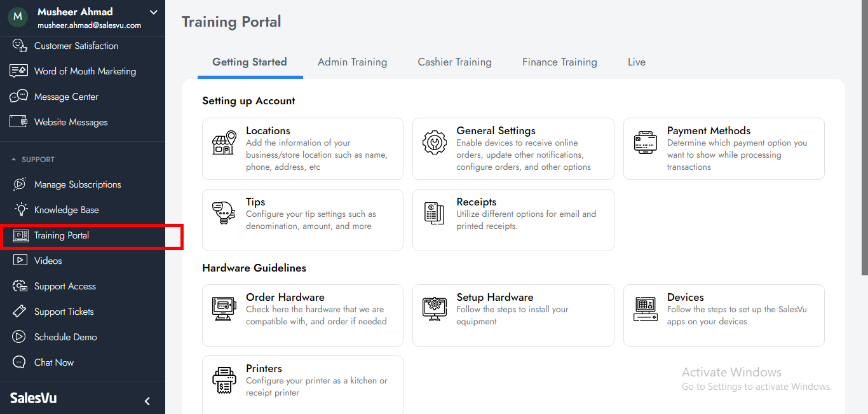The width and height of the screenshot is (868, 414).
Task: Select the Live tab
Action: [636, 62]
